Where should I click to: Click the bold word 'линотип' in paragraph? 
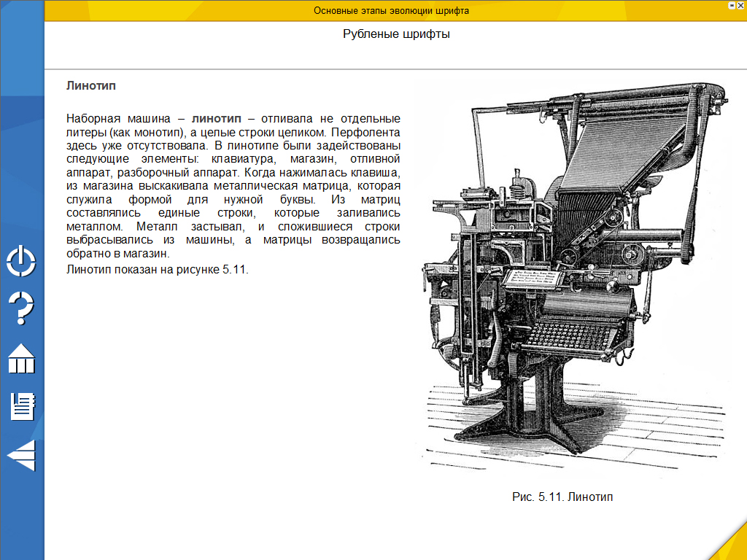216,118
